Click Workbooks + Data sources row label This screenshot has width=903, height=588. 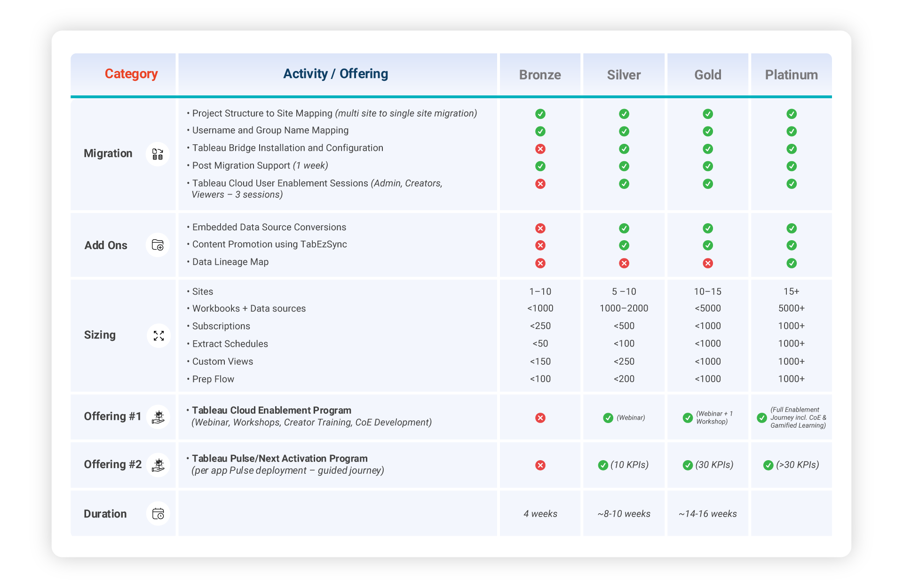(x=246, y=308)
